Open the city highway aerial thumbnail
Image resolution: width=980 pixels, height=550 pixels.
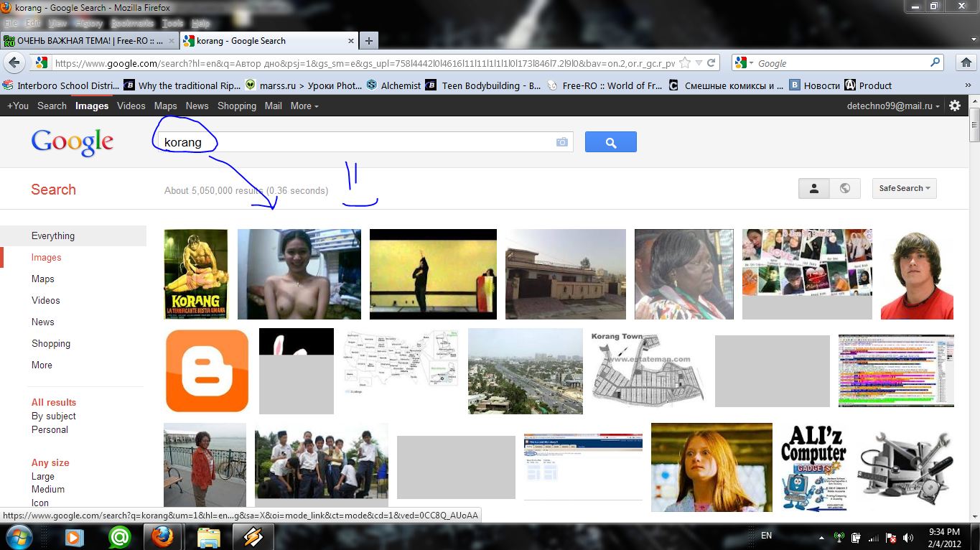526,371
